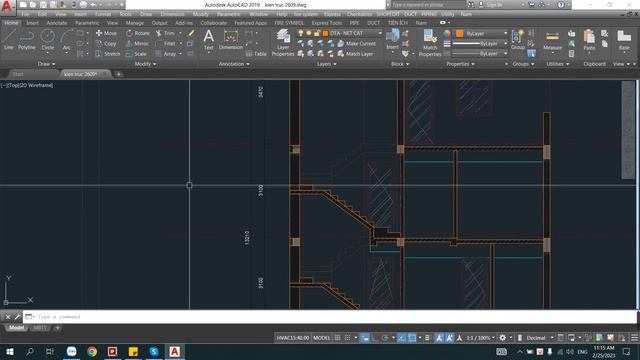The height and width of the screenshot is (360, 640).
Task: Select the Polyline tool
Action: (x=27, y=40)
